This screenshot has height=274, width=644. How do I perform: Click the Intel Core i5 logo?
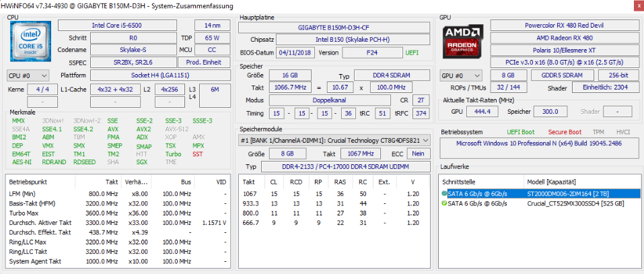click(30, 40)
